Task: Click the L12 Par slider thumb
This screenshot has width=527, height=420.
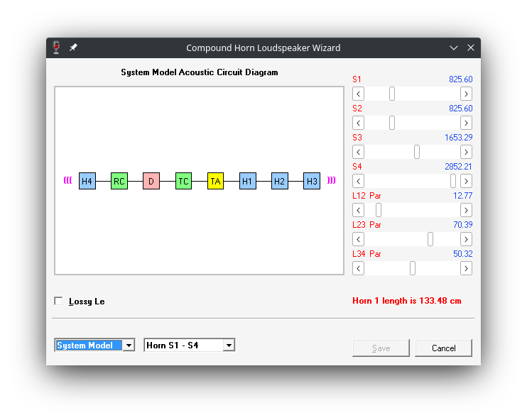Action: (379, 210)
